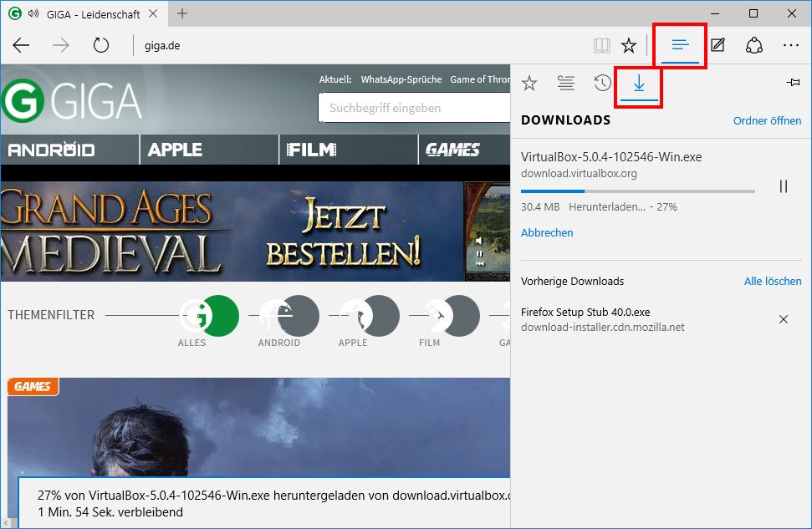Click Vorherige Downloads heading
The height and width of the screenshot is (529, 812).
572,281
